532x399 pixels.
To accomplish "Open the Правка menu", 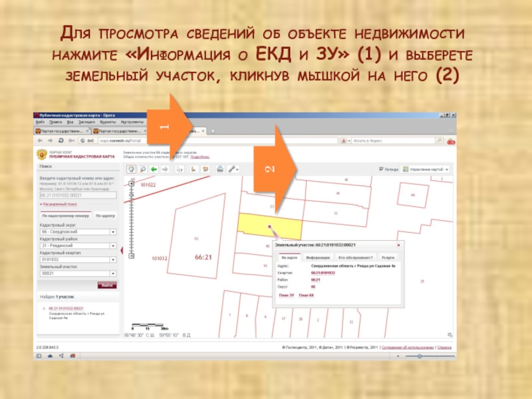I will click(x=55, y=122).
